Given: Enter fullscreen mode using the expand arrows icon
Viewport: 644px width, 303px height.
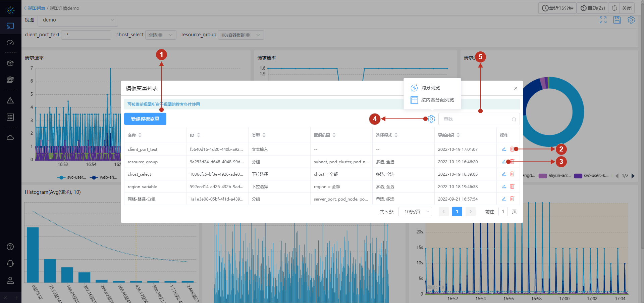Looking at the screenshot, I should [602, 20].
